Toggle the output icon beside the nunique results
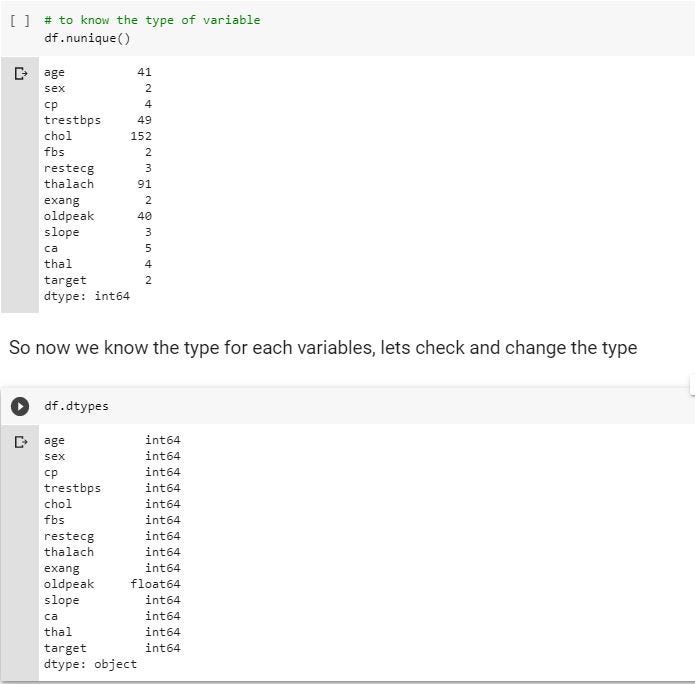This screenshot has height=684, width=695. coord(20,73)
